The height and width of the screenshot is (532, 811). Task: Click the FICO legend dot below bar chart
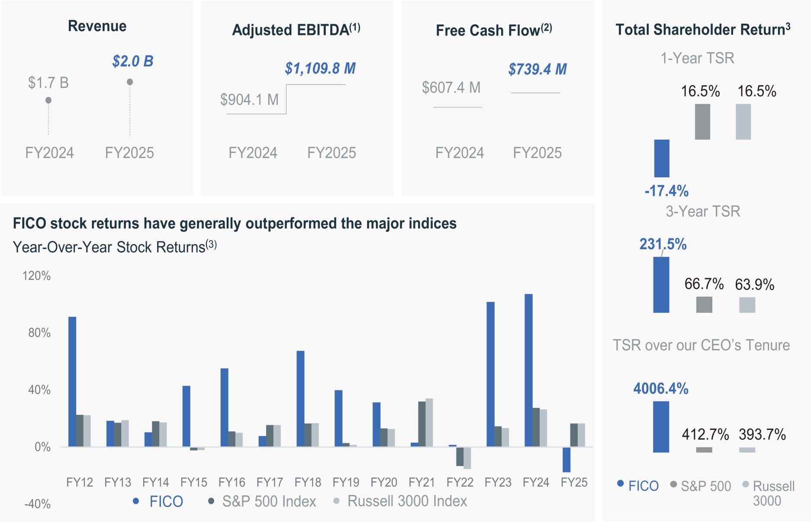tap(136, 501)
